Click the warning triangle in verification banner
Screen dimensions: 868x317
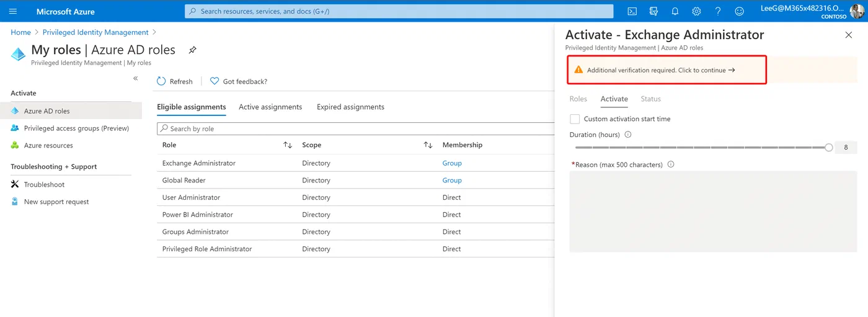578,70
